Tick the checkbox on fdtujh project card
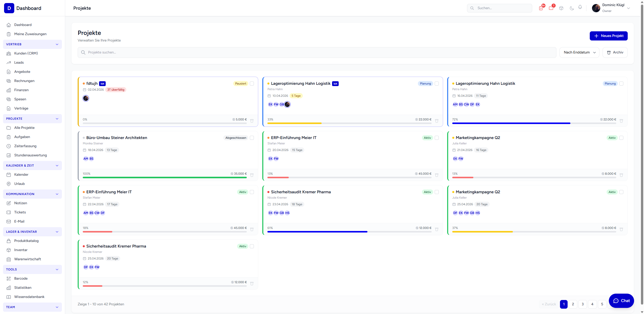This screenshot has height=314, width=644. point(252,84)
